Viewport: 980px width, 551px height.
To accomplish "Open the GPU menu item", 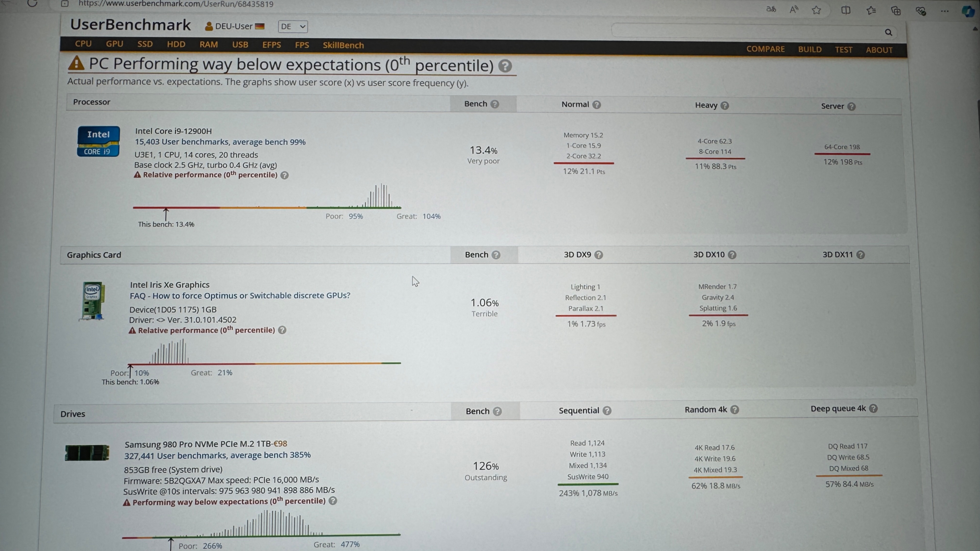I will 115,44.
